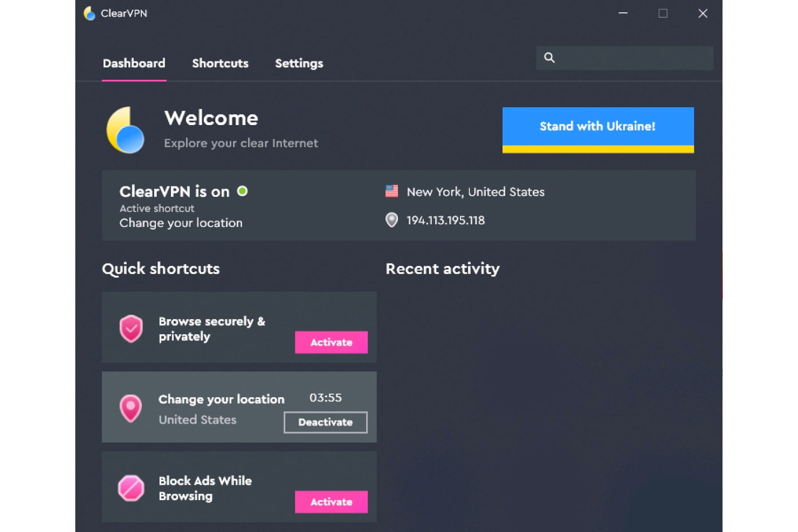Click the Change your location active shortcut text

coord(181,223)
